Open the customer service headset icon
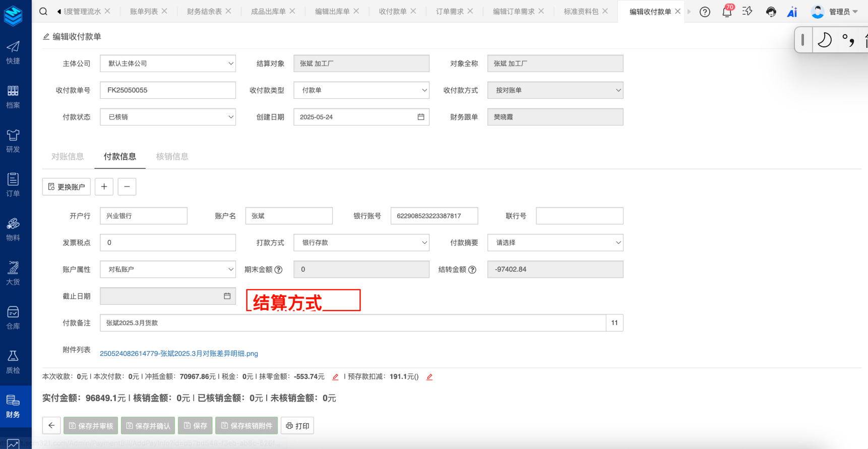Viewport: 868px width, 449px height. pos(771,12)
